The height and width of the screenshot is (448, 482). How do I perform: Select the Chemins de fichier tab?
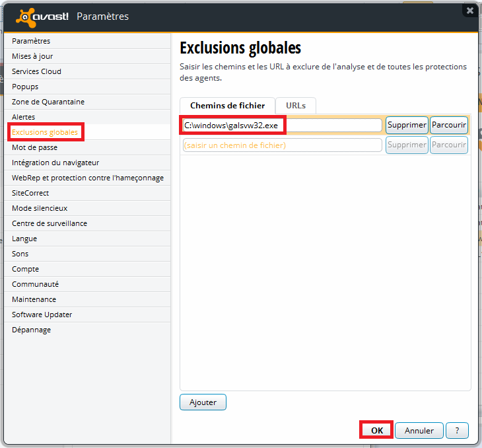(x=227, y=106)
